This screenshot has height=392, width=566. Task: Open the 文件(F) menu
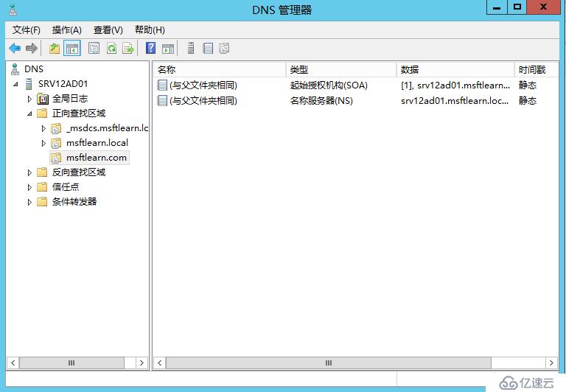pos(27,29)
